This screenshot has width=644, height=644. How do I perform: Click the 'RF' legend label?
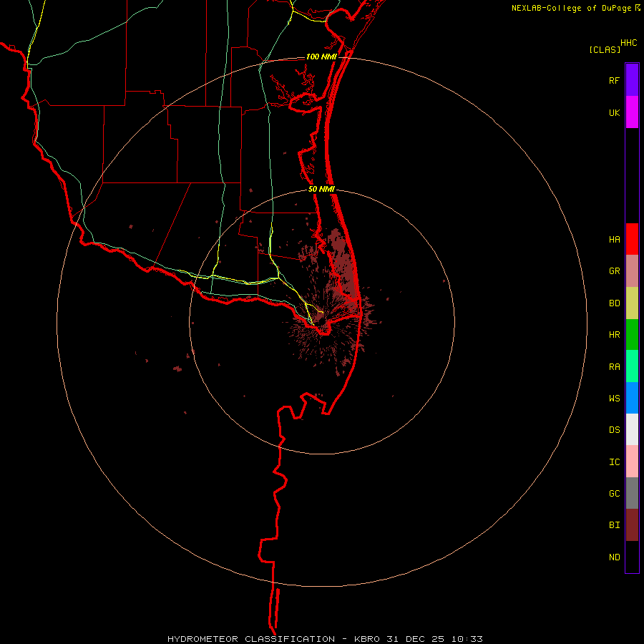point(614,81)
